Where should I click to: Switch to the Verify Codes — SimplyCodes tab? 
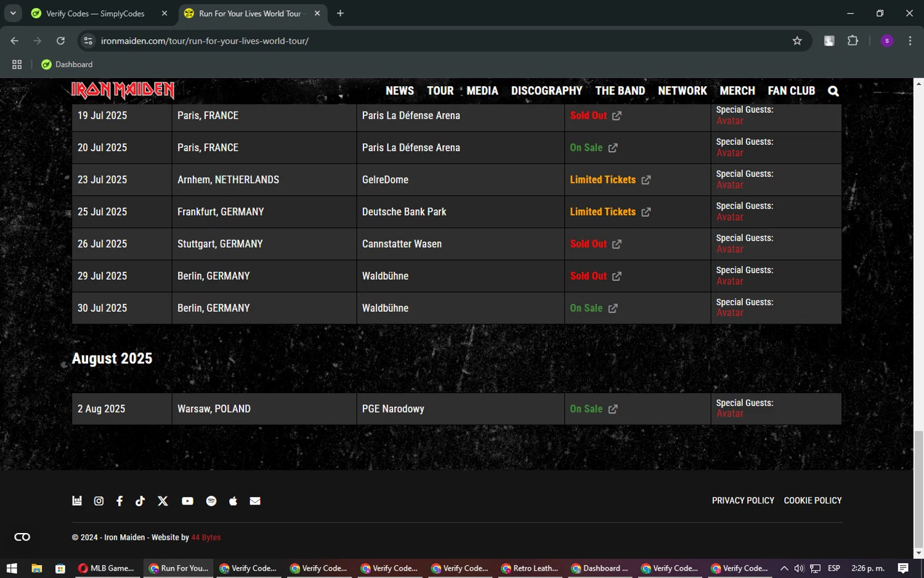(95, 13)
